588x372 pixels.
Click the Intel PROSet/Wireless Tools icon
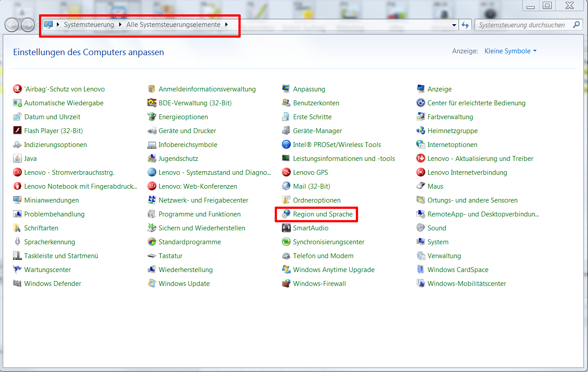286,144
